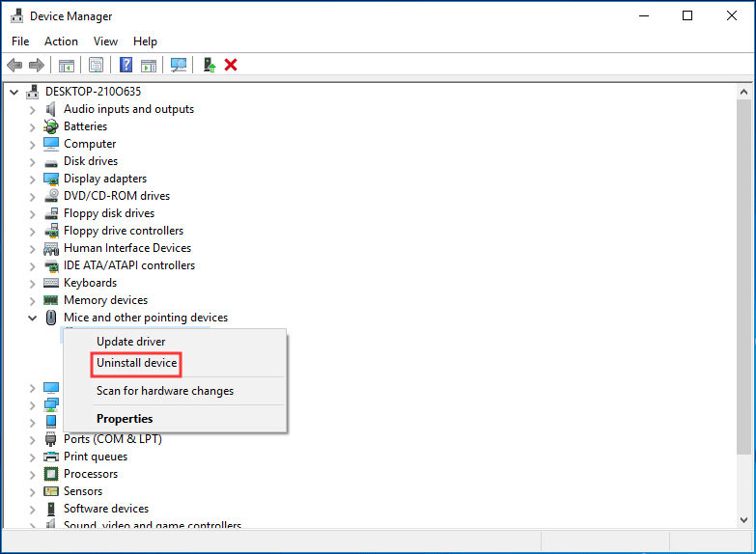Click the Display adapters icon
This screenshot has height=554, width=756.
[x=51, y=179]
